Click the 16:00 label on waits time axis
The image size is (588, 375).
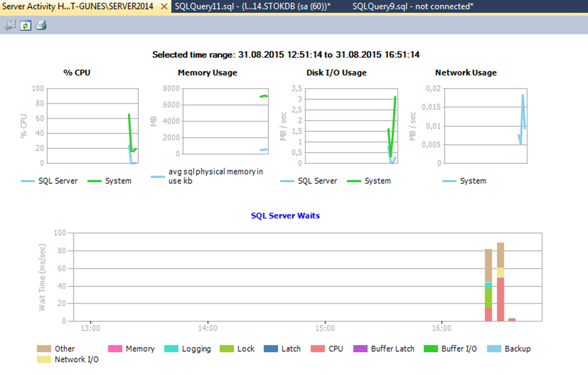click(442, 328)
